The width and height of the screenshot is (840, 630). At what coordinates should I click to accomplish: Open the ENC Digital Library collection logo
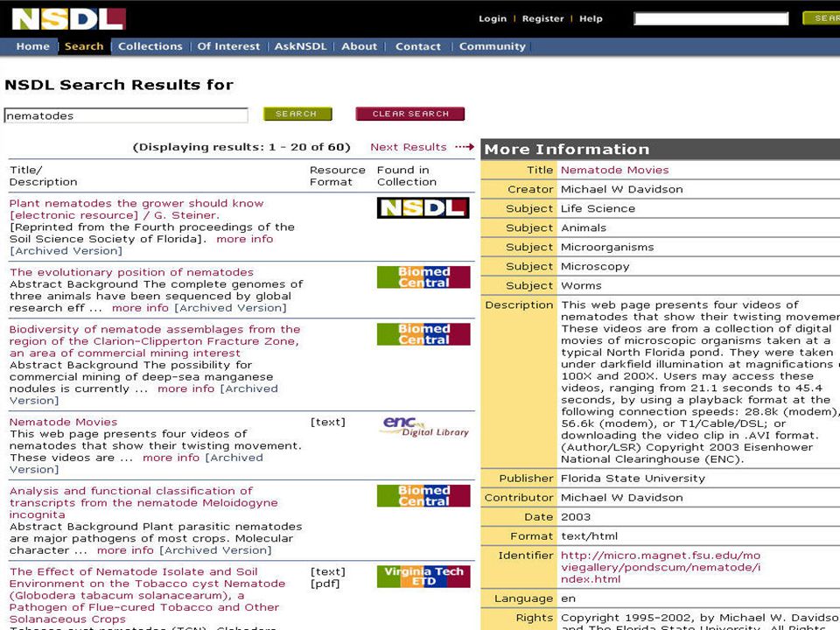(x=424, y=426)
